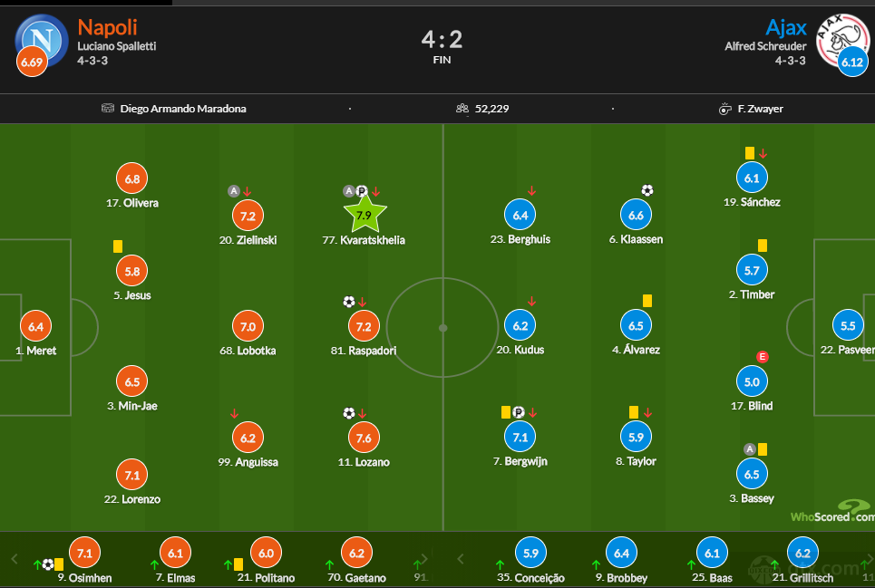Click the red E icon above Blind
The height and width of the screenshot is (588, 875).
(763, 357)
